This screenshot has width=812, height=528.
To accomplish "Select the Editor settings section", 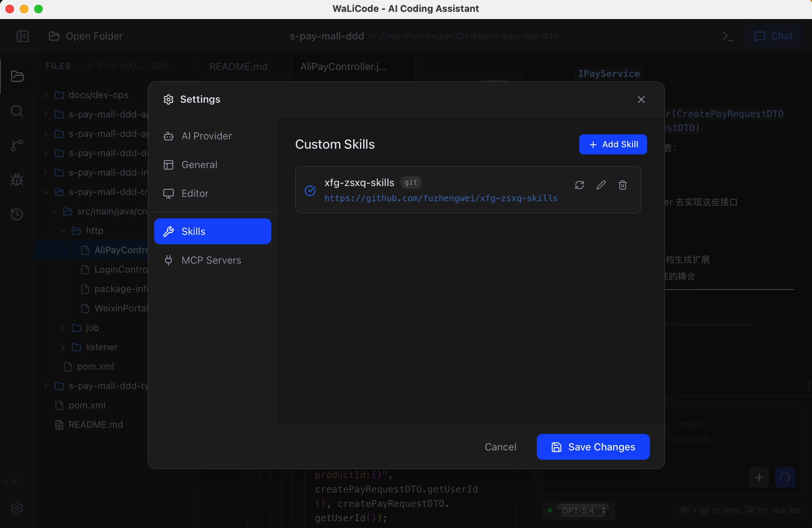I will (195, 194).
